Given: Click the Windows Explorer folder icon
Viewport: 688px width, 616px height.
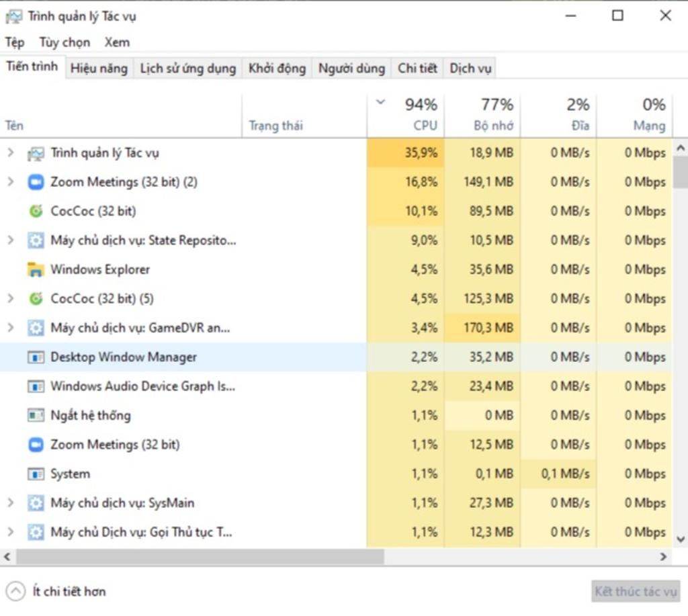Looking at the screenshot, I should coord(36,269).
